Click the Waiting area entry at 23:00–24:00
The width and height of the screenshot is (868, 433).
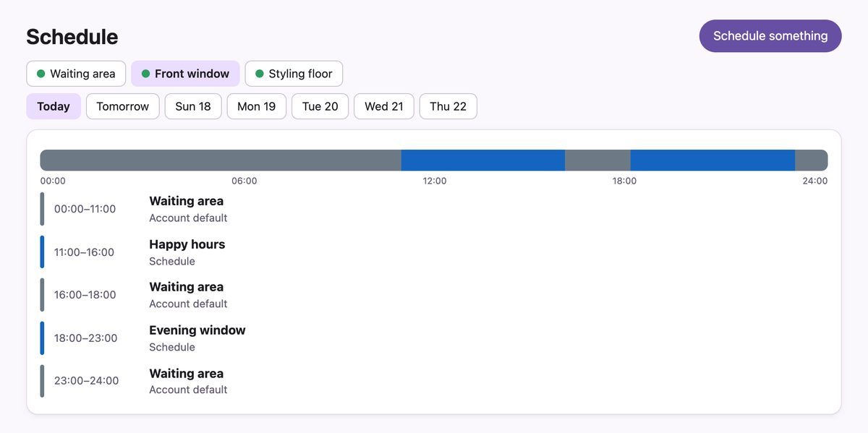tap(434, 381)
